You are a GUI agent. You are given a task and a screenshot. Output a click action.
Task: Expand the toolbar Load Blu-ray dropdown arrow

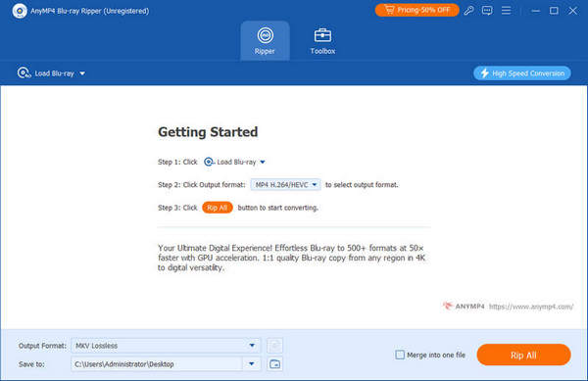click(82, 73)
